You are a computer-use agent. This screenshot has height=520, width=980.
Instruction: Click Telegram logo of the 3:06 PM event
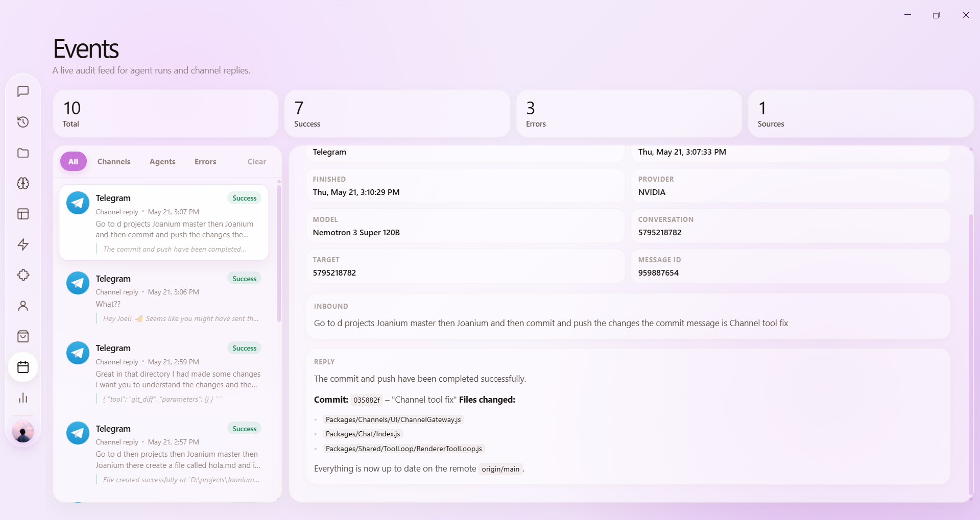tap(78, 283)
